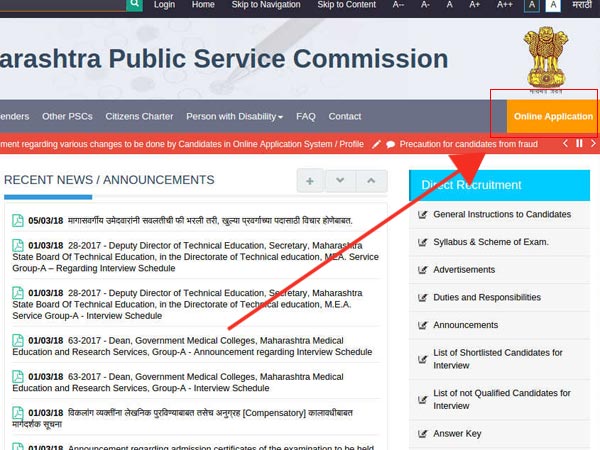The height and width of the screenshot is (450, 600).
Task: Click speech bubble icon before Precaution notice
Action: pyautogui.click(x=391, y=145)
